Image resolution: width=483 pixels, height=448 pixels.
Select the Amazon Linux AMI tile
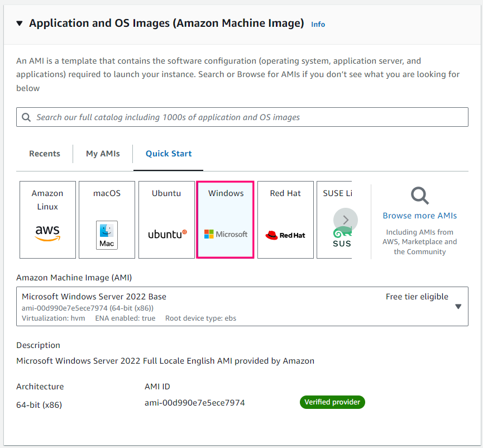[x=47, y=220]
